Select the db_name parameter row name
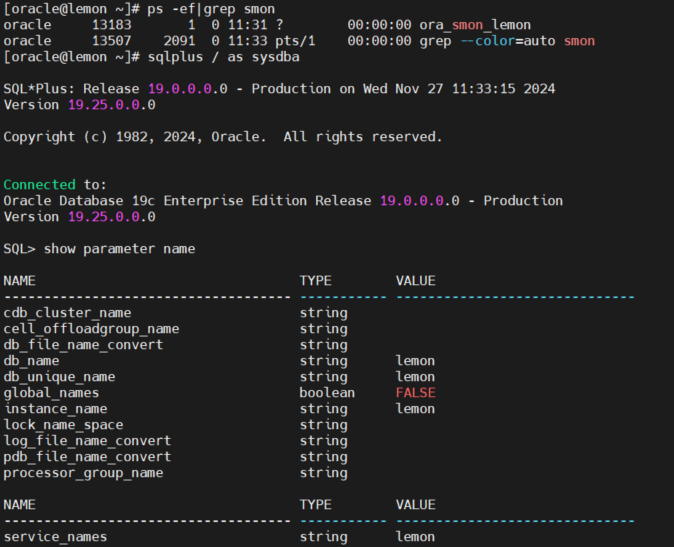Screen dimensions: 674x547 31,361
